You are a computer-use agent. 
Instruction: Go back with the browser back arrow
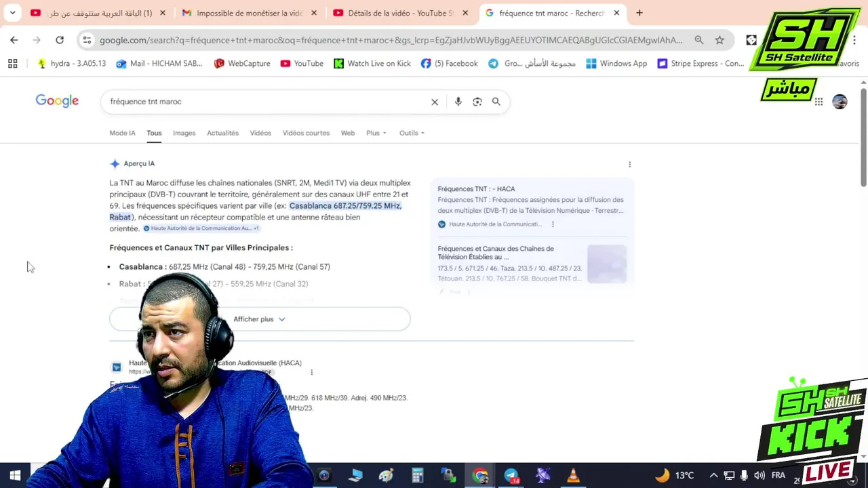point(14,40)
